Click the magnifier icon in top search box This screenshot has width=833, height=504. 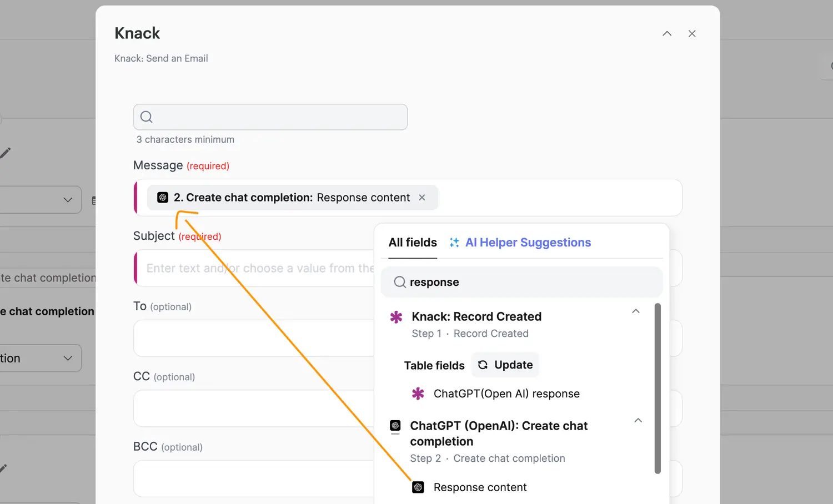(x=147, y=117)
